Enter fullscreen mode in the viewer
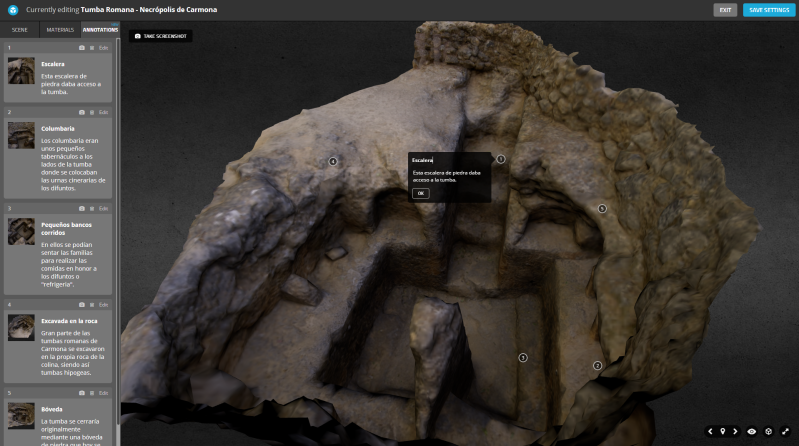The image size is (799, 446). point(786,431)
